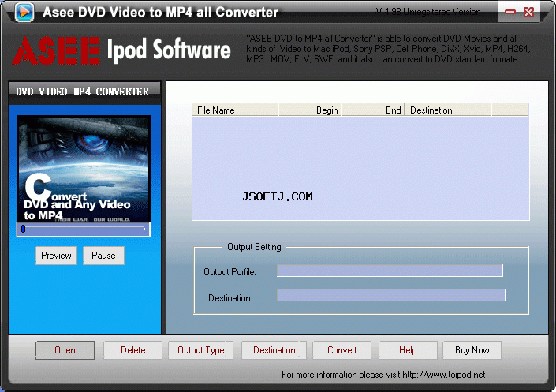
Task: Click the Delete button
Action: (x=133, y=350)
